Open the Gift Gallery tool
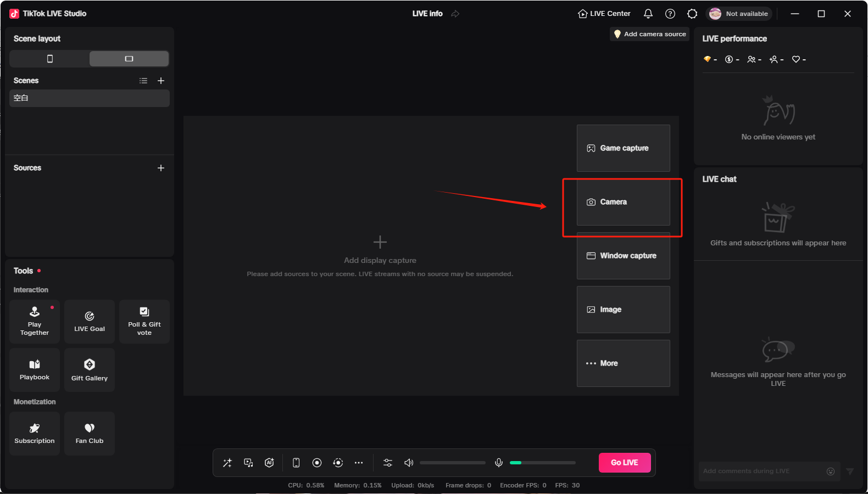868x494 pixels. [x=90, y=370]
